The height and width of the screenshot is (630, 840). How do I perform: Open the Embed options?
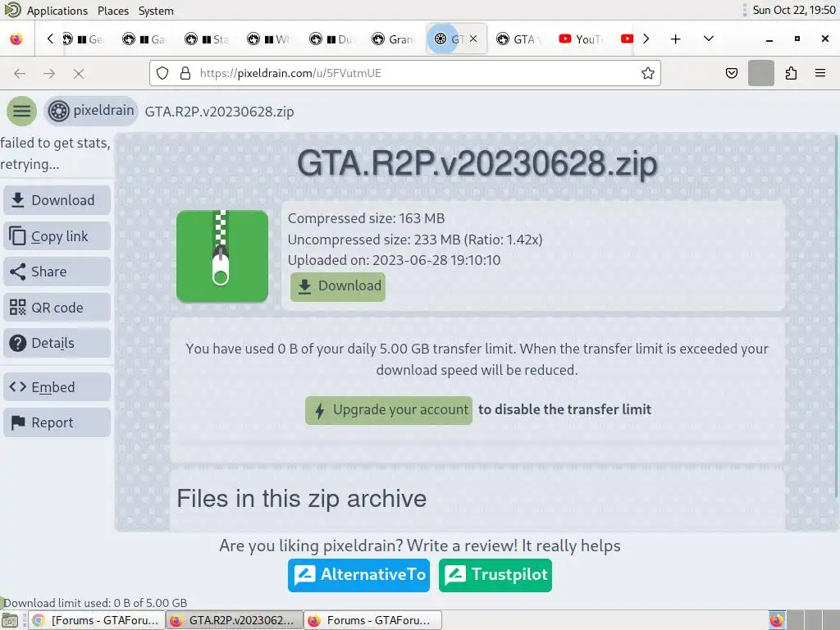point(57,387)
